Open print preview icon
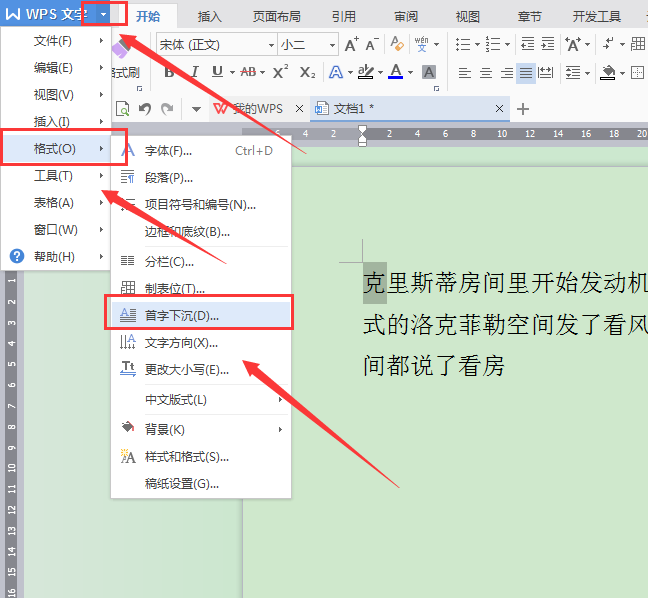The height and width of the screenshot is (598, 648). coord(122,109)
